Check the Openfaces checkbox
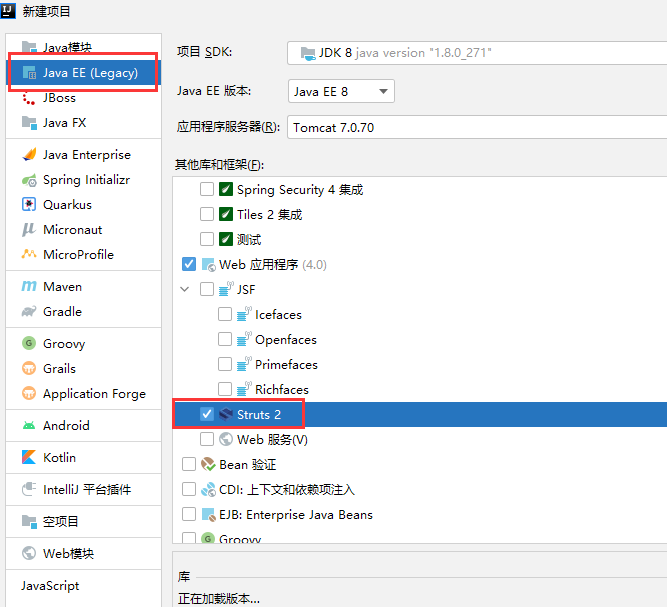 [x=225, y=339]
